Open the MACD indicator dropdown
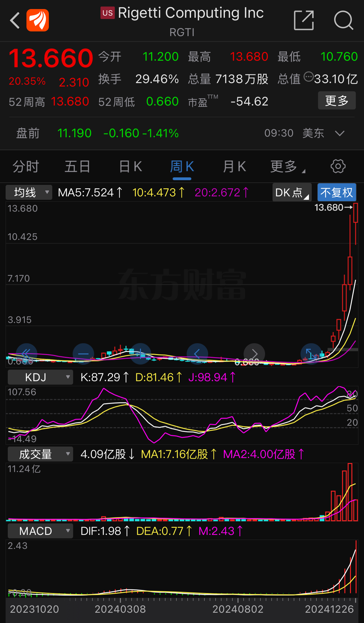This screenshot has height=623, width=364. pos(40,531)
